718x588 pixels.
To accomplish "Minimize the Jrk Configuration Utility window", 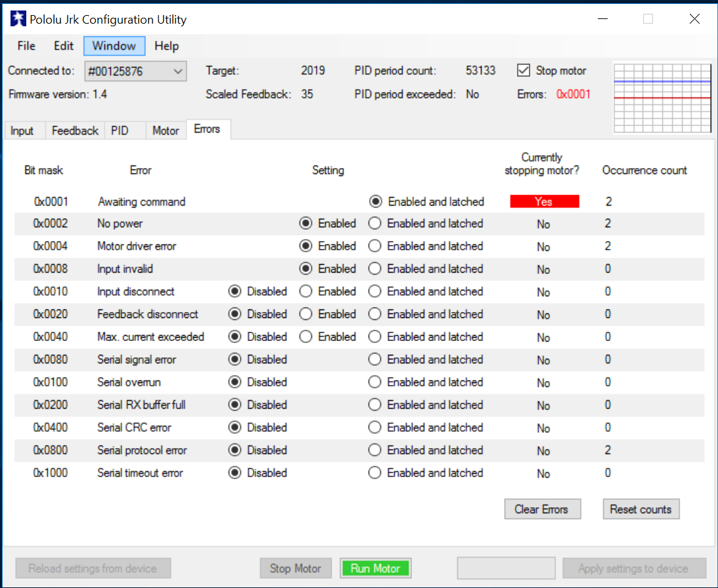I will click(x=602, y=19).
